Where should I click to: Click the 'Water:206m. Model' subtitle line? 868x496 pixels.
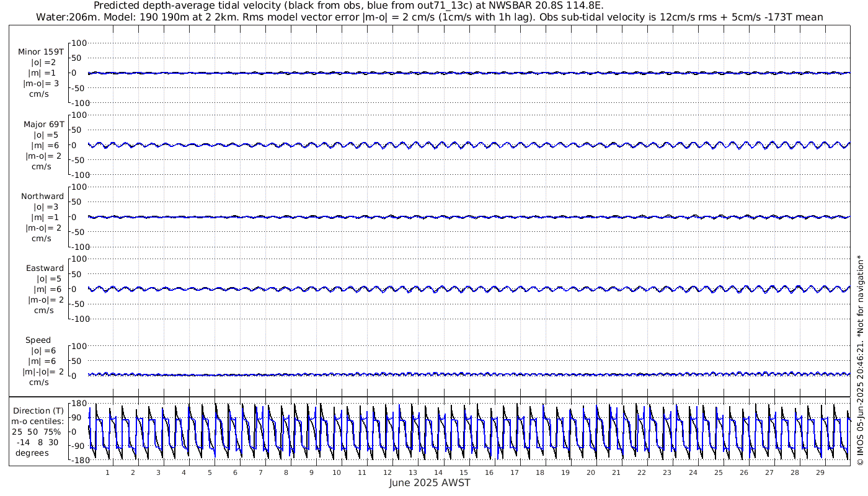tap(430, 17)
